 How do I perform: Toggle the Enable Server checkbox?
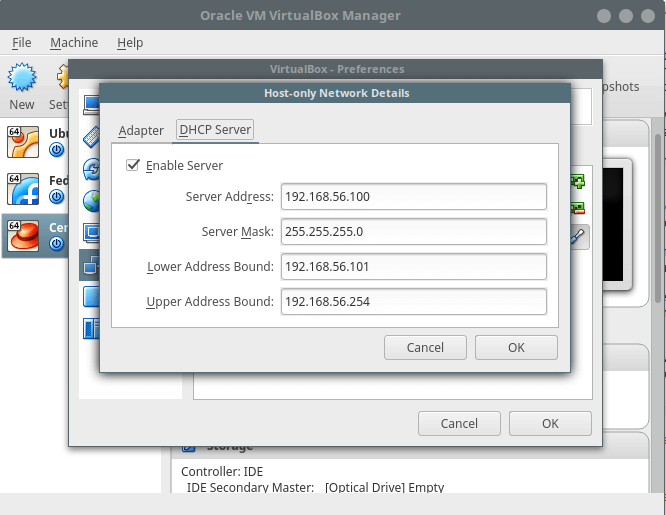(x=133, y=165)
